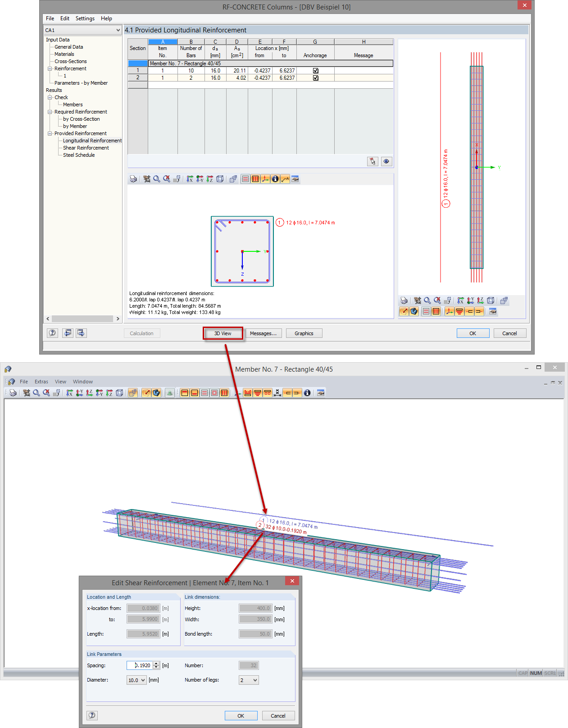The height and width of the screenshot is (728, 568).
Task: Toggle the stirrups vertical-bars icon in Member No. 7 toolbar
Action: 224,393
